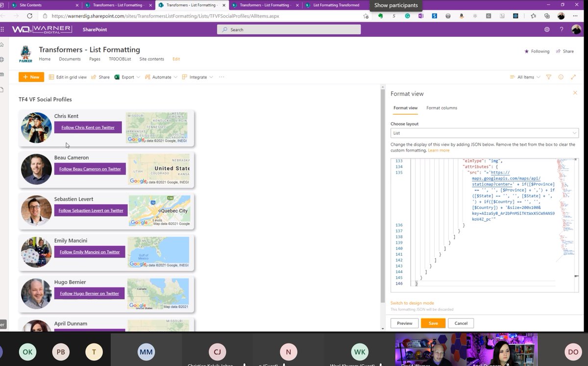This screenshot has width=588, height=366.
Task: Open the filter pane icon
Action: [x=548, y=77]
